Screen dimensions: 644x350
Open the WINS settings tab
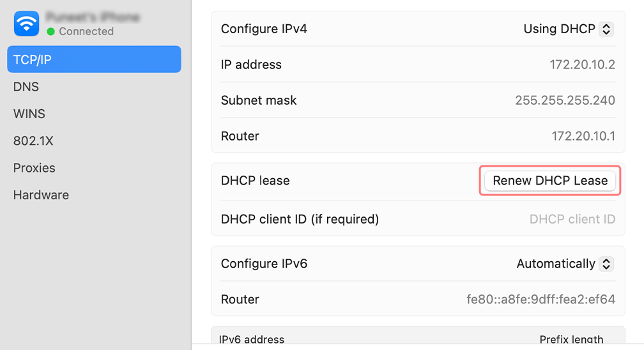[x=29, y=114]
